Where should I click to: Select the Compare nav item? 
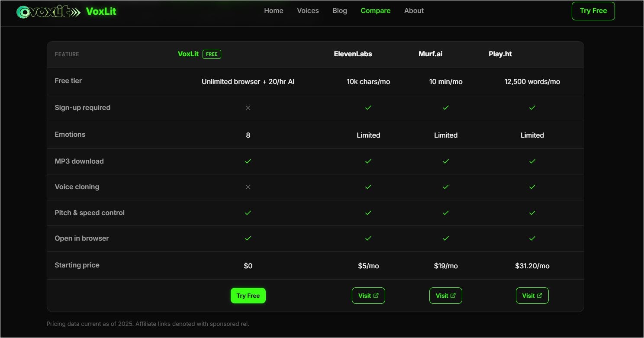tap(376, 11)
